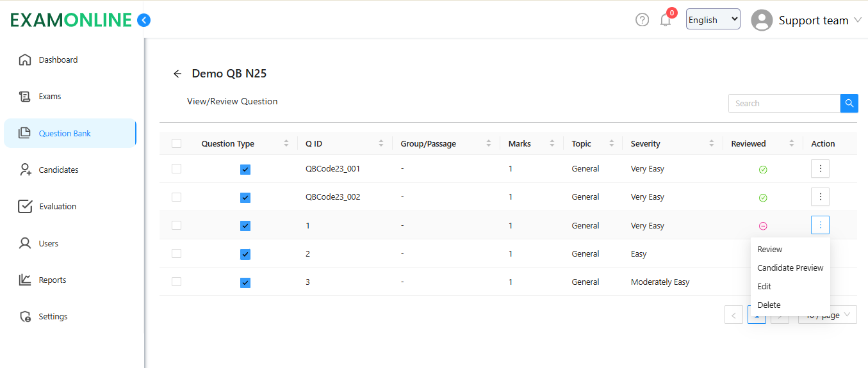Image resolution: width=868 pixels, height=368 pixels.
Task: Sort the table by Severity column
Action: coord(712,144)
